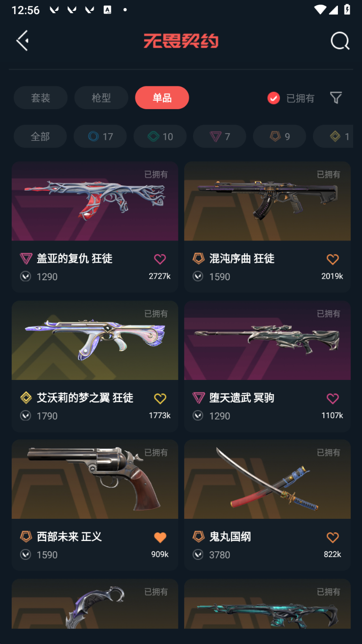
Task: Tap the back arrow icon
Action: tap(23, 41)
